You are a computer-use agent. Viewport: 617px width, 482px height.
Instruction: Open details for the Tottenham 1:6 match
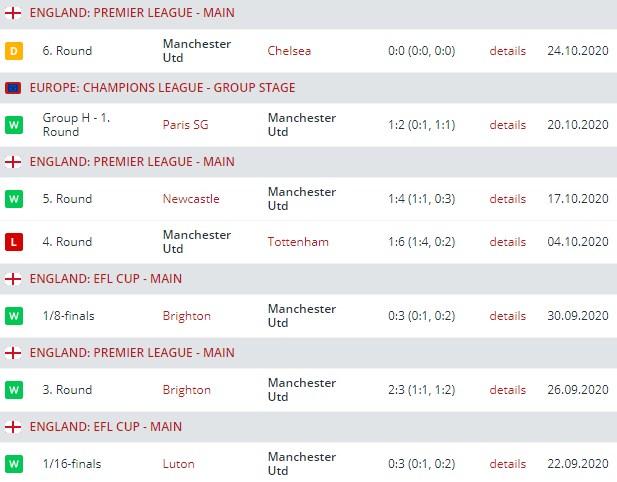point(507,242)
